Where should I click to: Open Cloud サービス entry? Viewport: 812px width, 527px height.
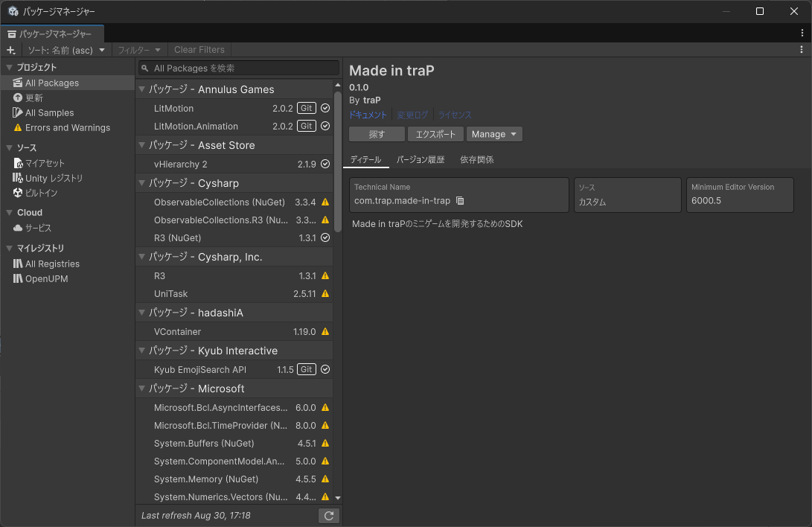point(67,228)
